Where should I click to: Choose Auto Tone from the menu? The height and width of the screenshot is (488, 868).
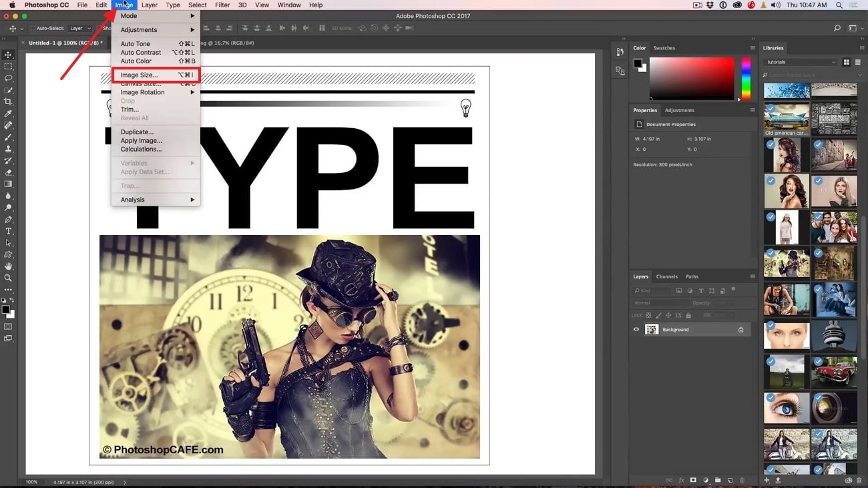click(156, 44)
